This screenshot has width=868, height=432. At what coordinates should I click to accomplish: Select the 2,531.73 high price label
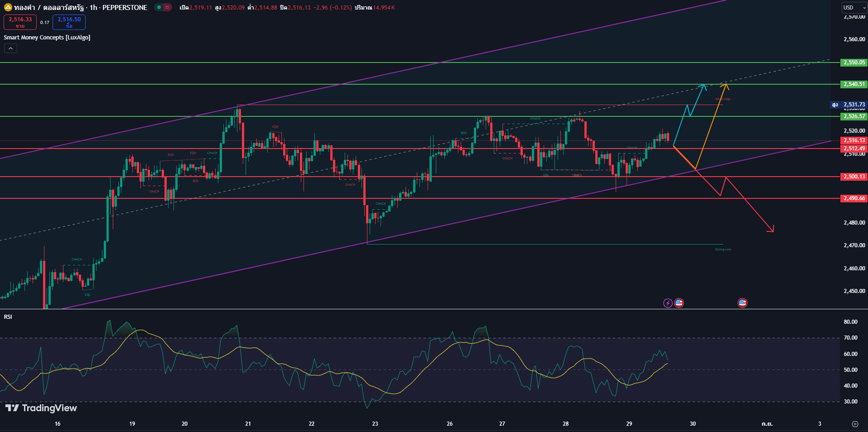[854, 105]
